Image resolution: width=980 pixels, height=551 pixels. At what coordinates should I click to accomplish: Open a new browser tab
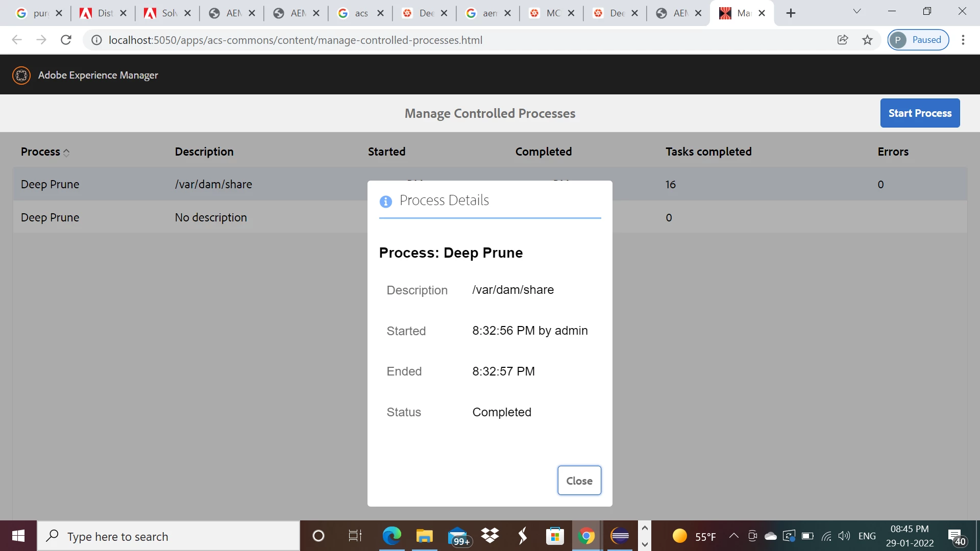pyautogui.click(x=791, y=13)
